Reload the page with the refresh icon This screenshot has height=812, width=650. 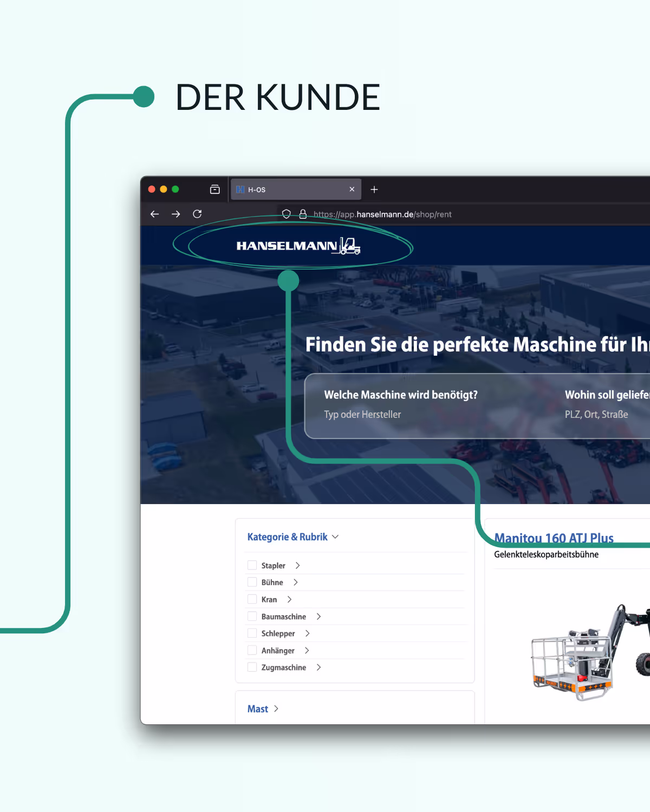[x=197, y=214]
